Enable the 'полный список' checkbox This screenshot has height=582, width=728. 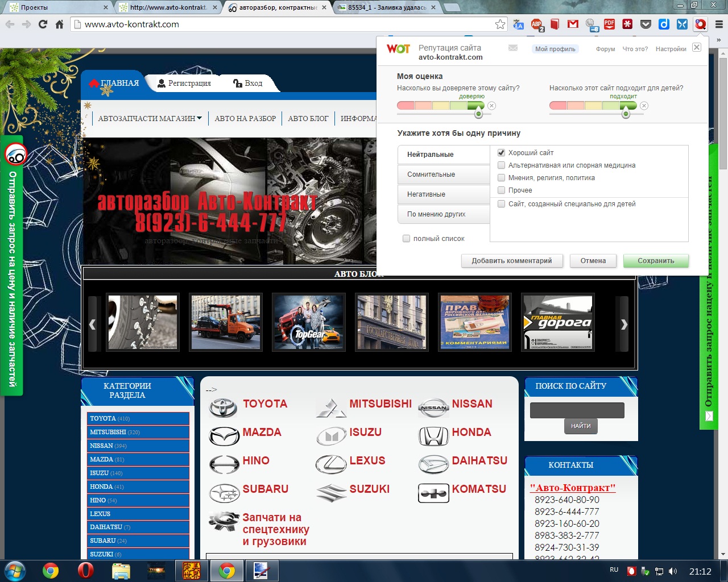[x=406, y=239]
